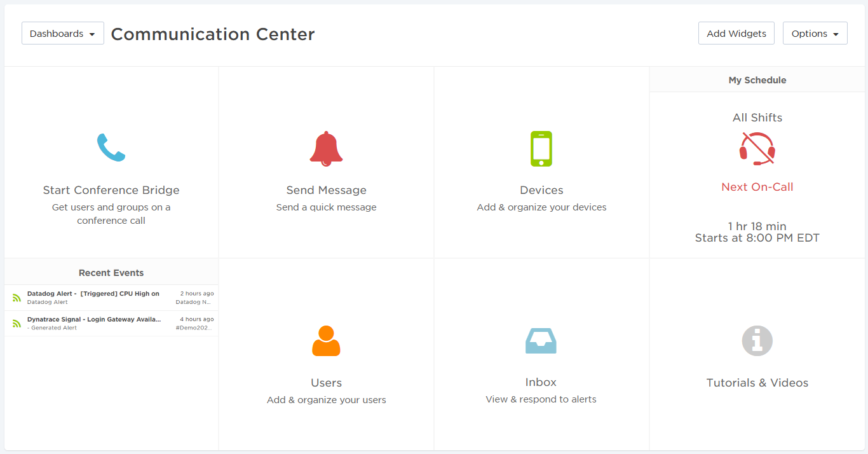Open the Dashboards dropdown
This screenshot has height=454, width=868.
click(x=63, y=34)
